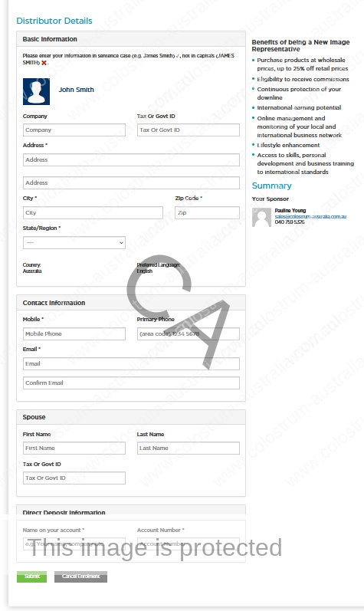364x611 pixels.
Task: Click the green Submit button
Action: [31, 577]
